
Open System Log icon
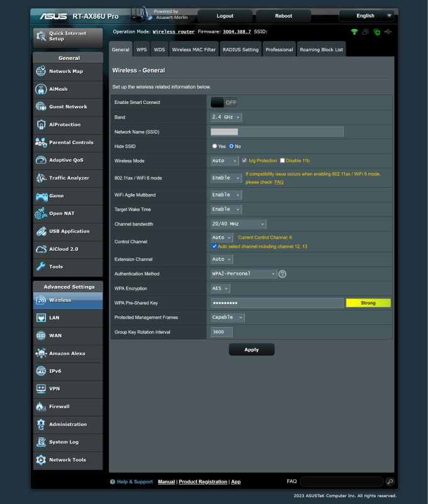pos(41,442)
